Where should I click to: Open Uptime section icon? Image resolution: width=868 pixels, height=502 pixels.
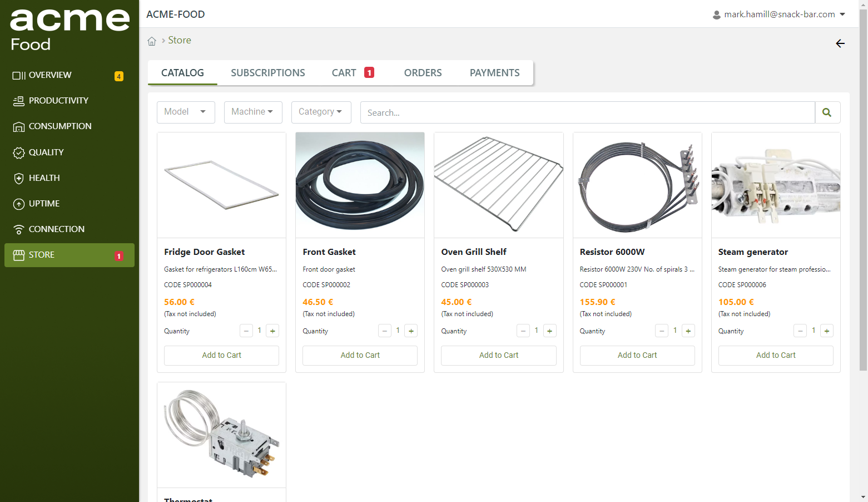[19, 204]
